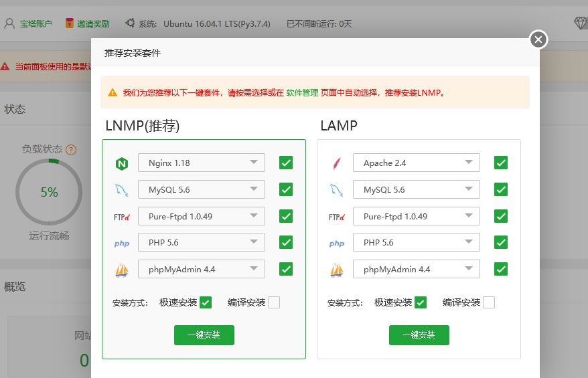Uncheck Apache 2.4 in LAMP
The height and width of the screenshot is (378, 588).
(501, 163)
